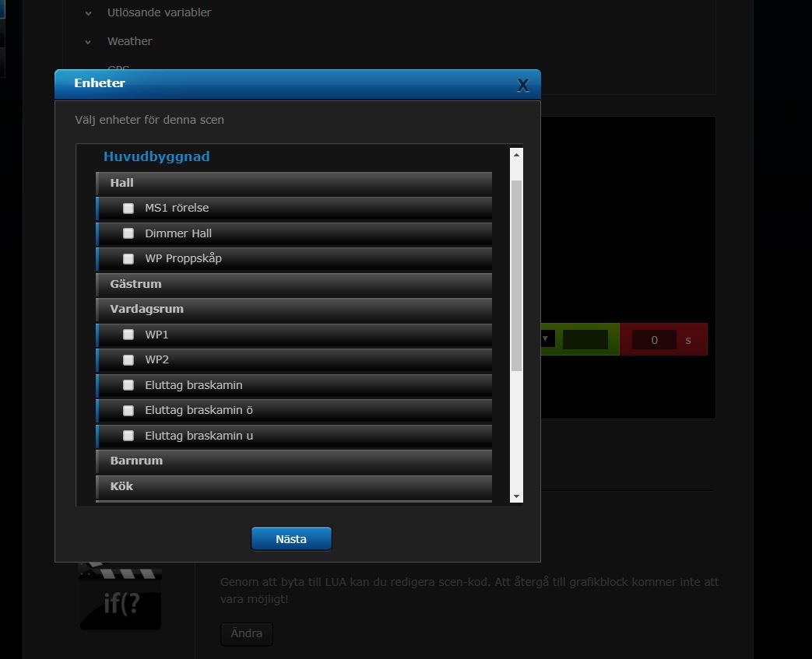The height and width of the screenshot is (659, 812).
Task: Enable the Dimmer Hall checkbox
Action: [x=128, y=233]
